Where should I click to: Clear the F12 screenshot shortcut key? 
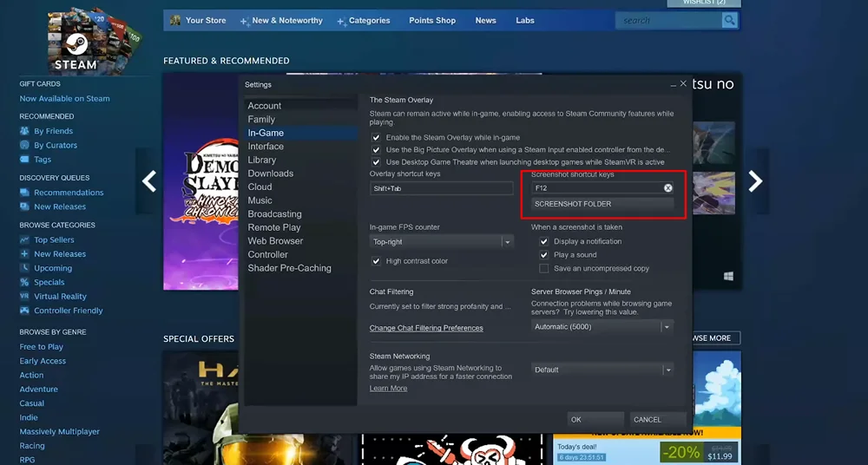(x=668, y=188)
